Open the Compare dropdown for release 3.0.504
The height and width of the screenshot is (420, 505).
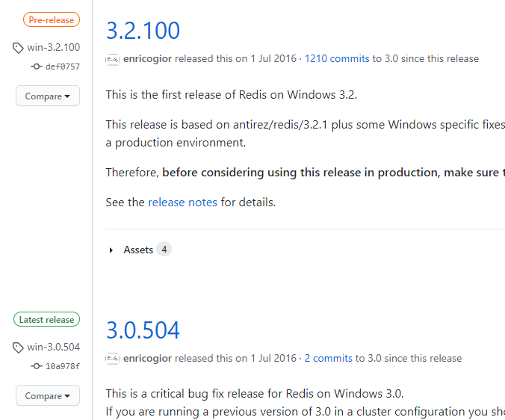48,395
